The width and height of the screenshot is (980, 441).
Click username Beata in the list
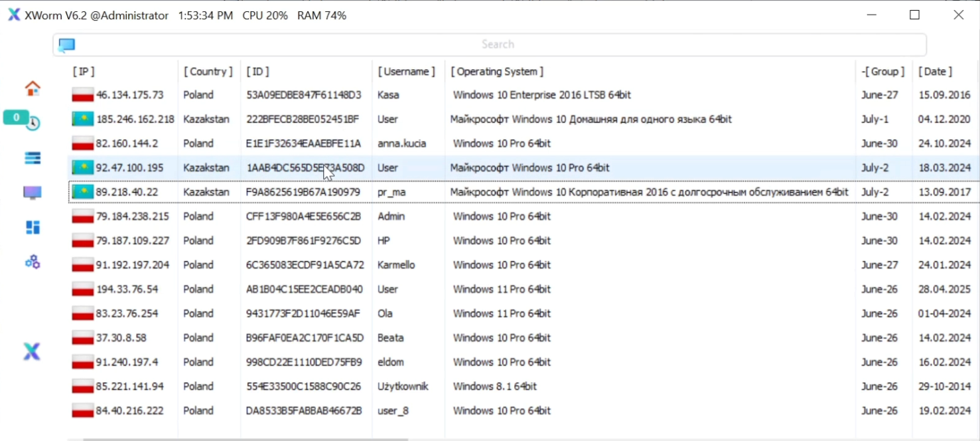[x=390, y=338]
